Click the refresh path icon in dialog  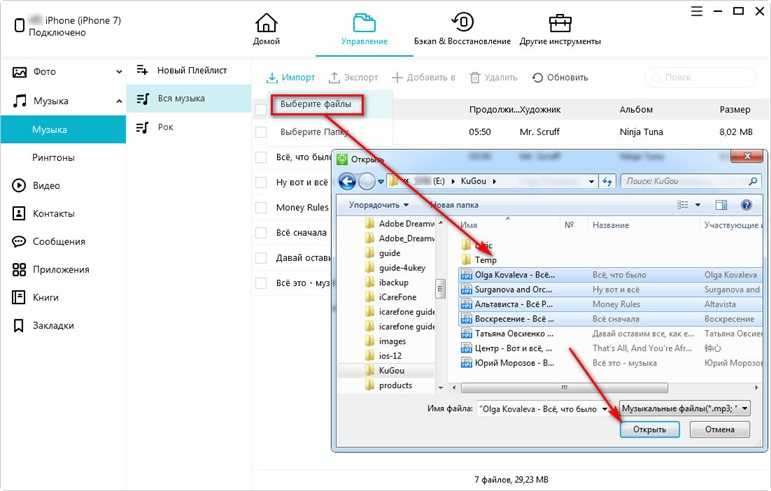[x=607, y=181]
